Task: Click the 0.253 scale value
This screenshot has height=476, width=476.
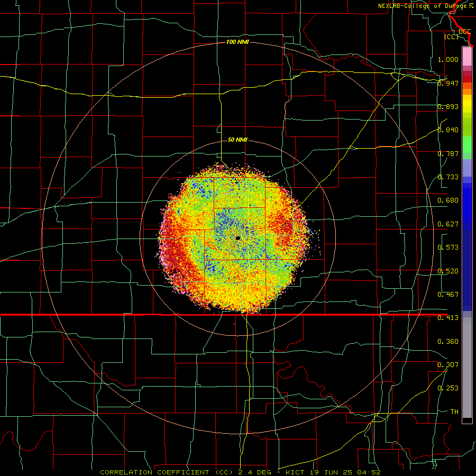Action: pos(448,388)
